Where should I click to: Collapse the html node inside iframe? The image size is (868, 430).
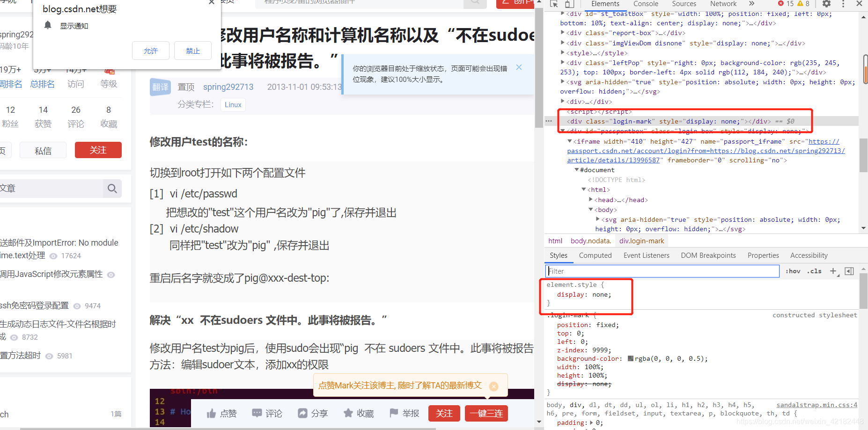coord(584,189)
